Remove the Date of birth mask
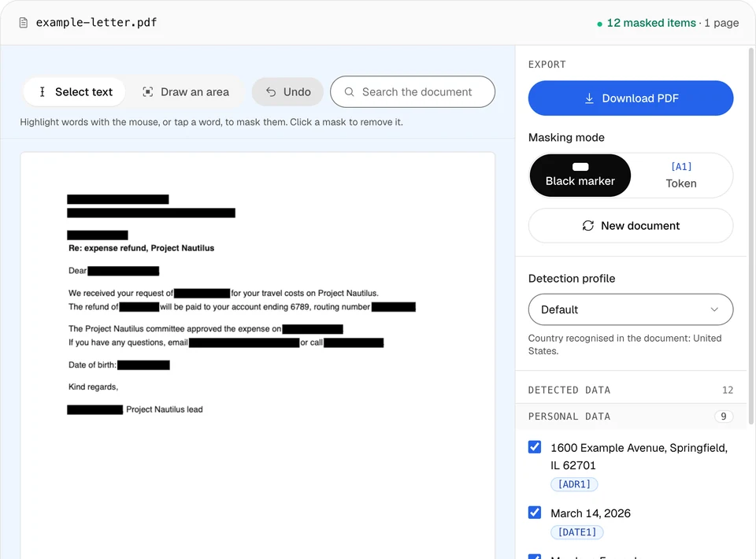Viewport: 756px width, 559px height. [x=143, y=365]
